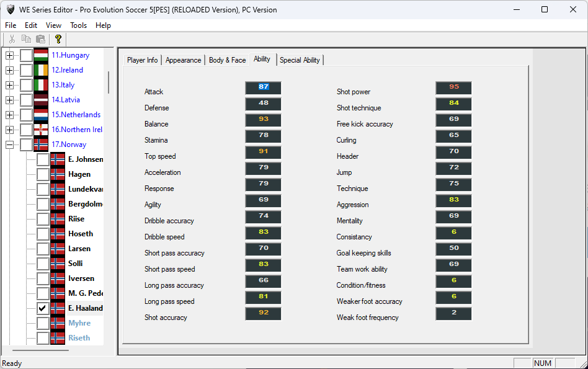Viewport: 588px width, 369px height.
Task: Click the flag icon next to Lundekvam
Action: (x=58, y=189)
